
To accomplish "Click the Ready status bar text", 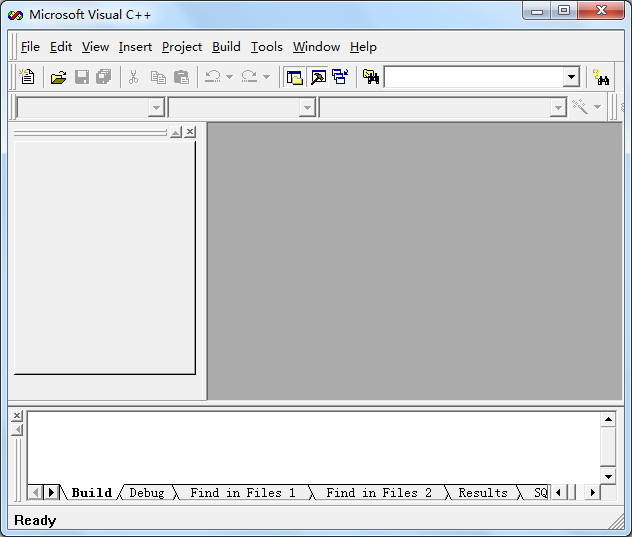I will [x=35, y=520].
